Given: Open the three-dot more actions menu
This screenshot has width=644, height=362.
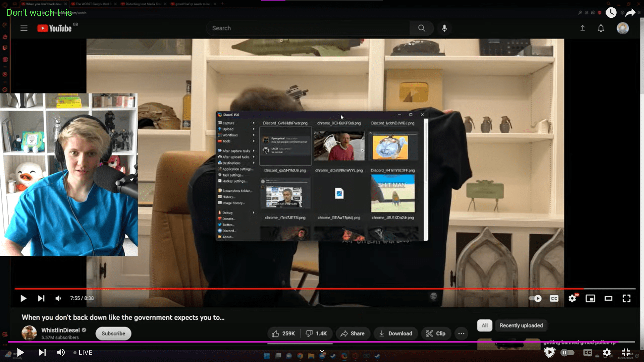Looking at the screenshot, I should click(461, 334).
